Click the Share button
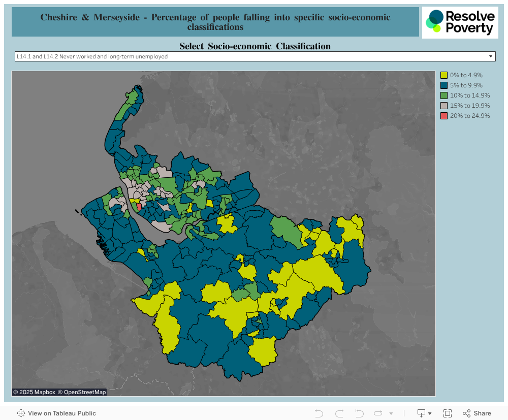508x420 pixels. (477, 413)
